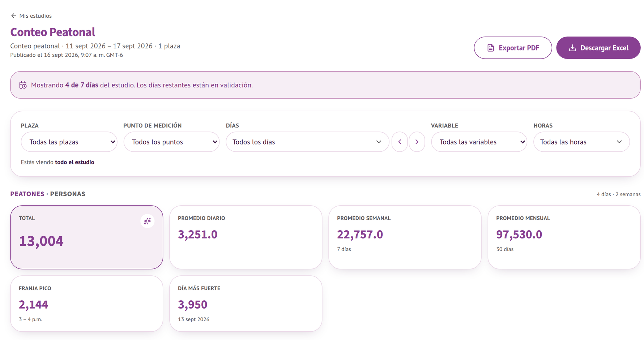This screenshot has width=644, height=340.
Task: Click the study date range subtitle
Action: click(x=95, y=46)
